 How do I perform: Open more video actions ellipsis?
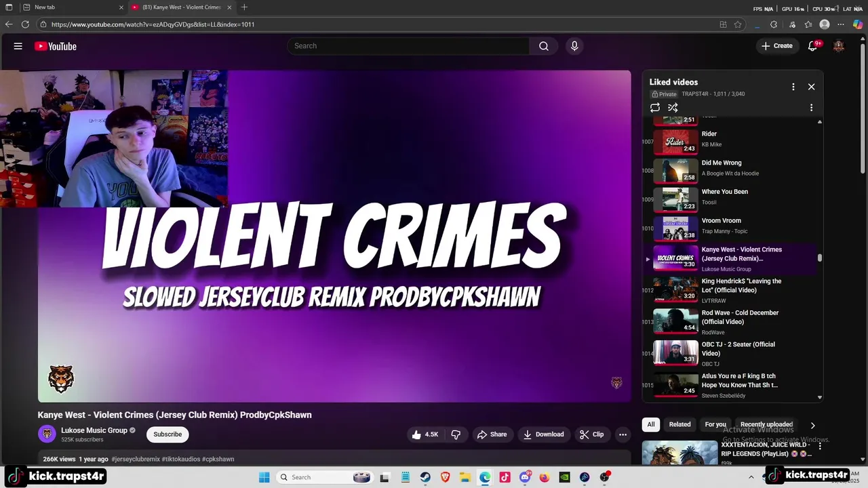[623, 434]
